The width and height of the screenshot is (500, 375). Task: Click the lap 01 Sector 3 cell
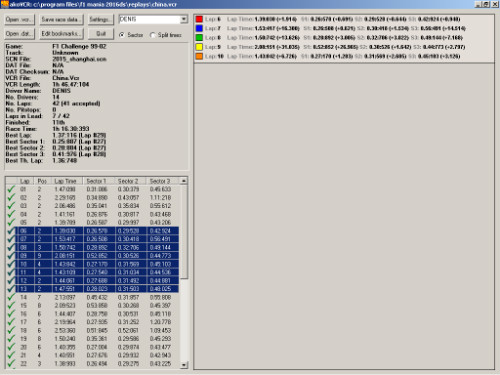point(160,189)
